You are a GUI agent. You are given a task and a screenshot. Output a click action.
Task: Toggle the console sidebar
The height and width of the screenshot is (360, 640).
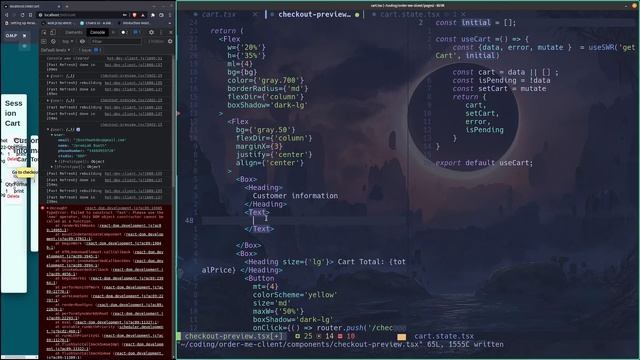point(44,41)
